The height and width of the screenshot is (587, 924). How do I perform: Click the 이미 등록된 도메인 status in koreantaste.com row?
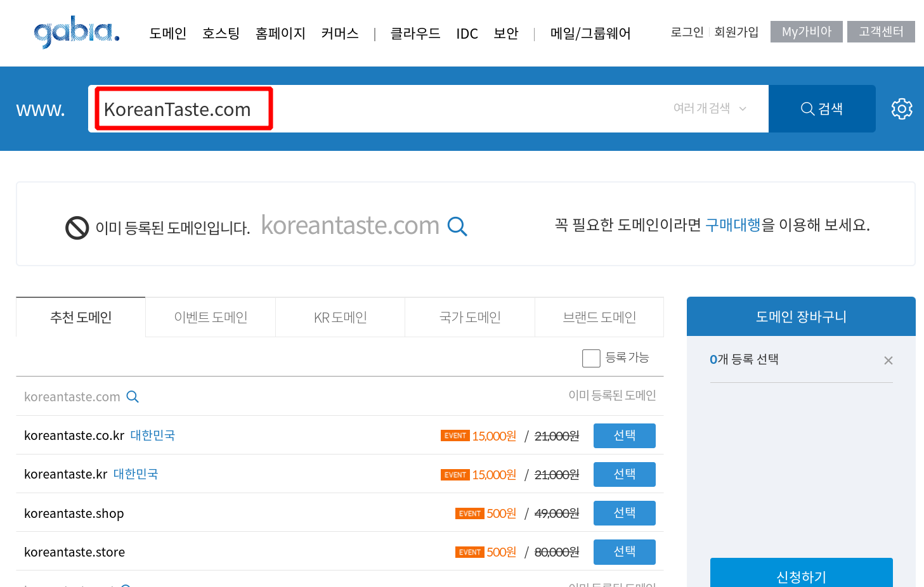(612, 396)
